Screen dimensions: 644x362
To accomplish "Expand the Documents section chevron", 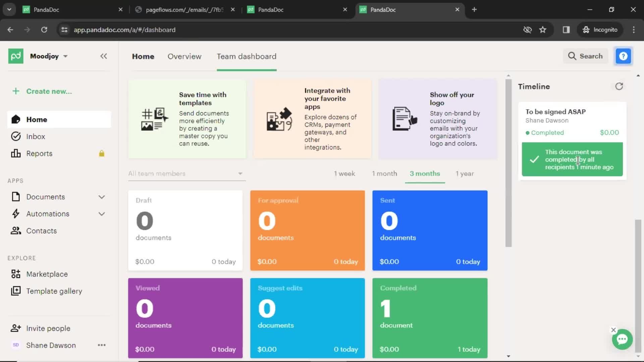I will [102, 197].
